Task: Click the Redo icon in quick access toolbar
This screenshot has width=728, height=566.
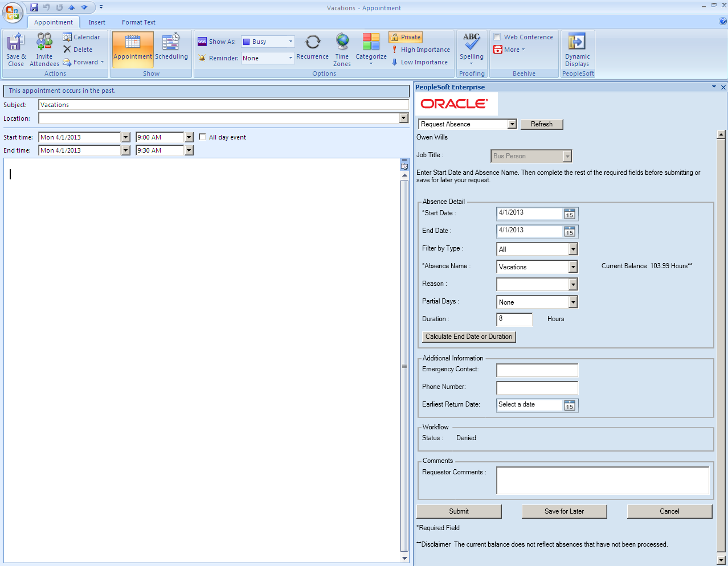Action: pyautogui.click(x=59, y=7)
